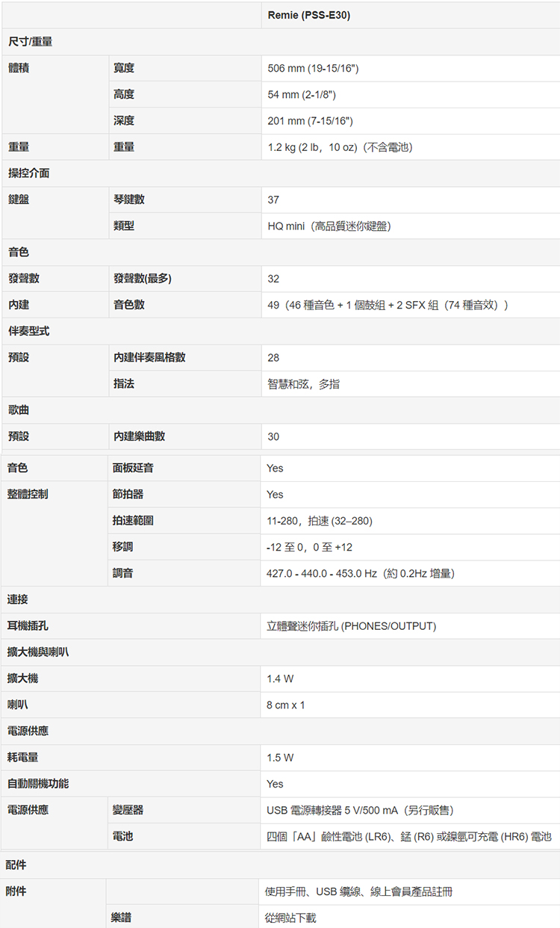Image resolution: width=560 pixels, height=928 pixels.
Task: Click the 從網站下載 sheet music text
Action: click(x=290, y=918)
